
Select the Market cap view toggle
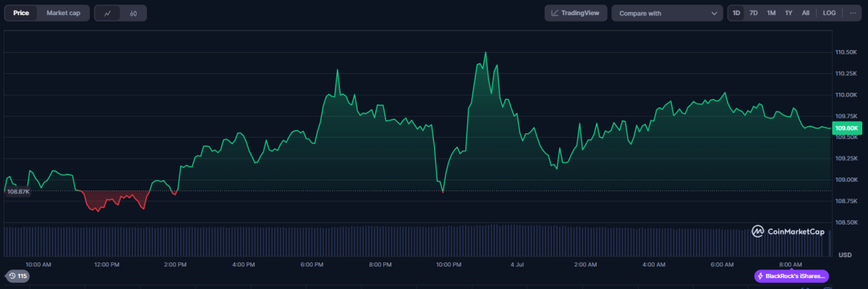coord(64,13)
